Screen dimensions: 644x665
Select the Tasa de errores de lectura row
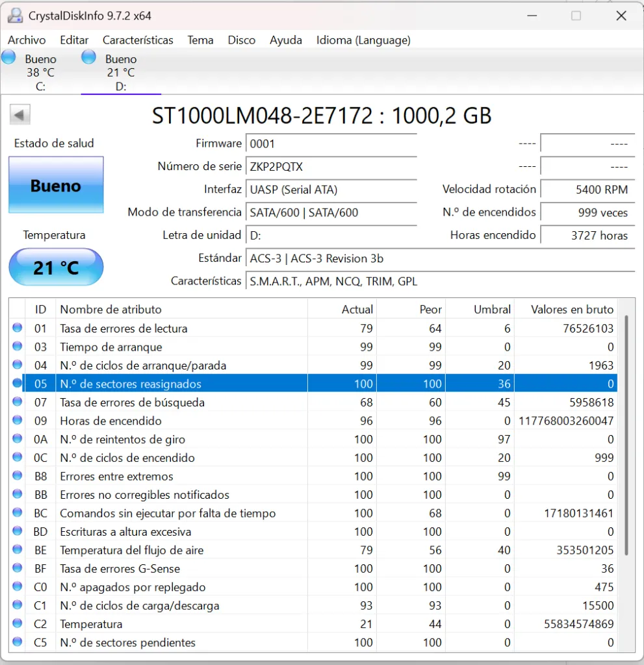[313, 328]
